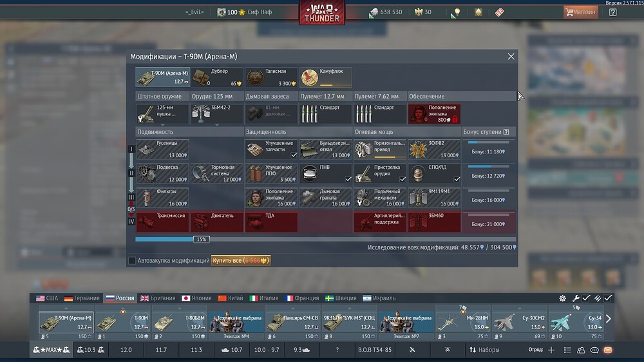644x362 pixels.
Task: Select the 3ОФ82 shell modification
Action: [x=434, y=149]
